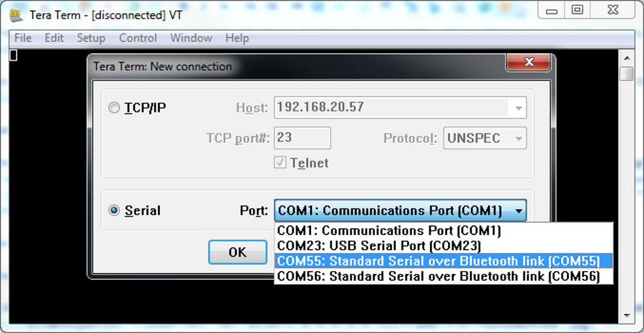Close the Tera Term main window
Image resolution: width=644 pixels, height=333 pixels.
[x=612, y=11]
